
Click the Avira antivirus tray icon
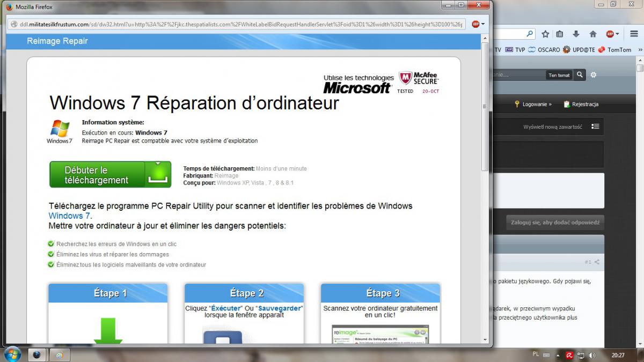pyautogui.click(x=570, y=355)
